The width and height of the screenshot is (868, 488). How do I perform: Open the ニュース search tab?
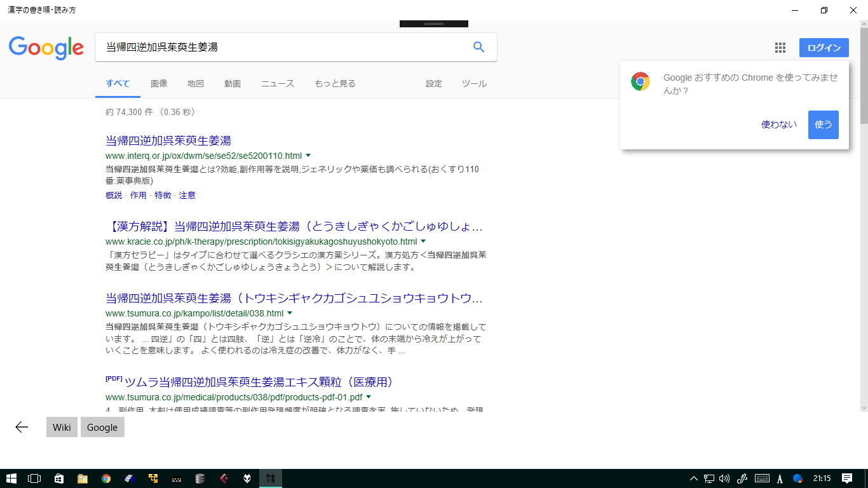tap(277, 83)
